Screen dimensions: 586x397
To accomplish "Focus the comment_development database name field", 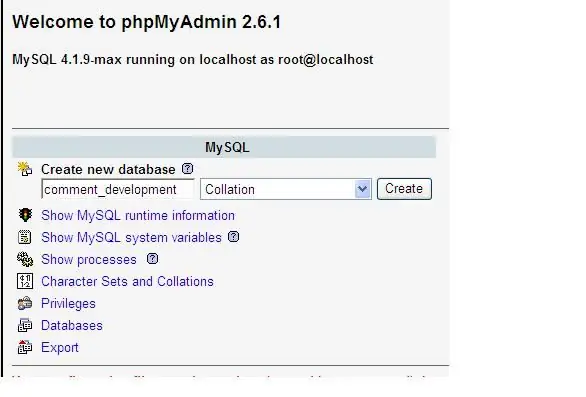I will (118, 189).
